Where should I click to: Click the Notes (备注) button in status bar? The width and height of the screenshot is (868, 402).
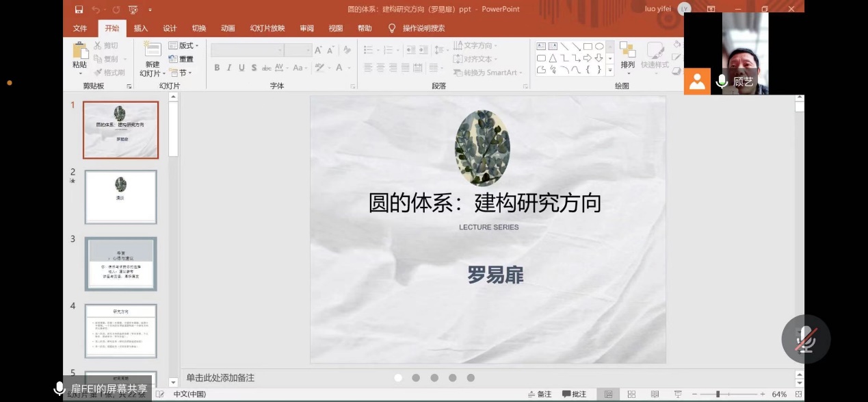[540, 394]
